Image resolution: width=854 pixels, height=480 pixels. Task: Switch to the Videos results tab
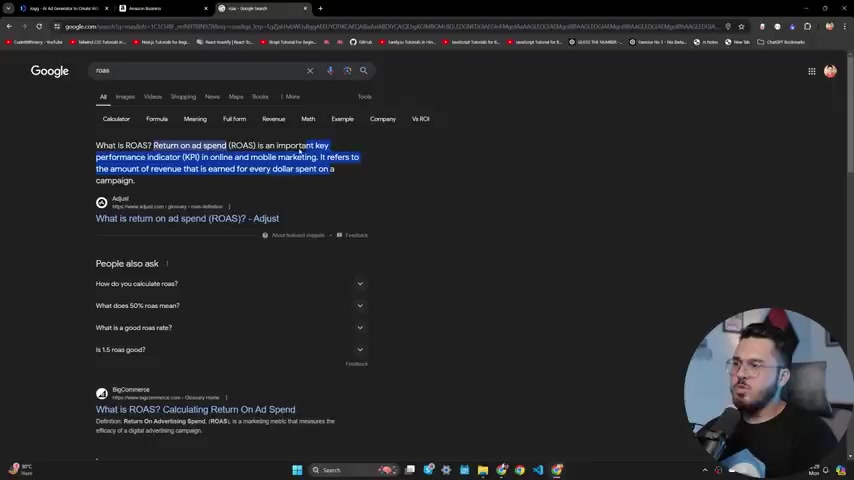click(152, 96)
